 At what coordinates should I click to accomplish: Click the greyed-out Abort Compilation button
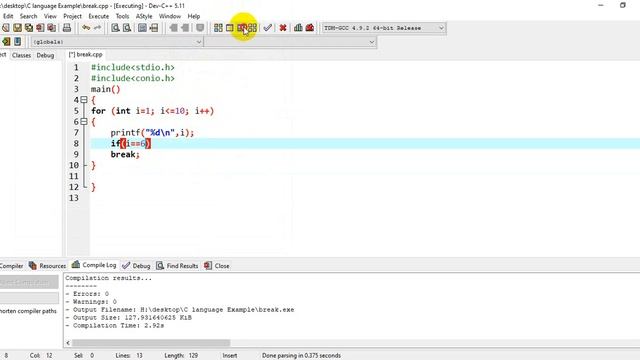coord(29,282)
